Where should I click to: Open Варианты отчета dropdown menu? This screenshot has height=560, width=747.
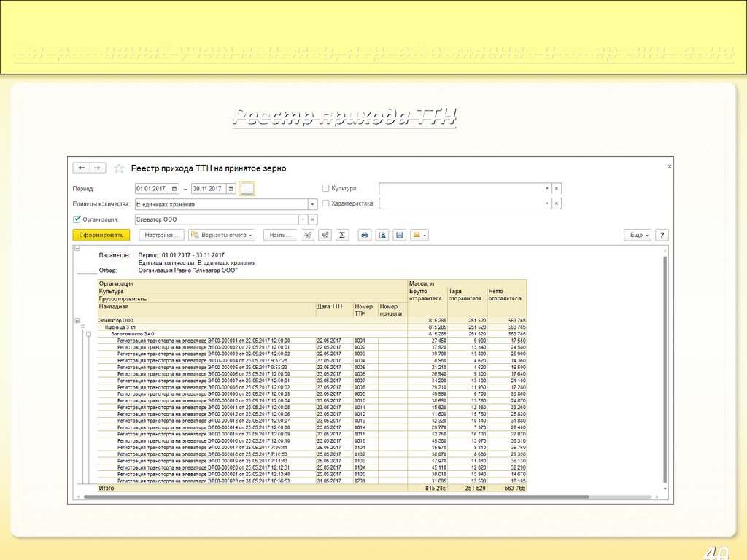pyautogui.click(x=222, y=236)
